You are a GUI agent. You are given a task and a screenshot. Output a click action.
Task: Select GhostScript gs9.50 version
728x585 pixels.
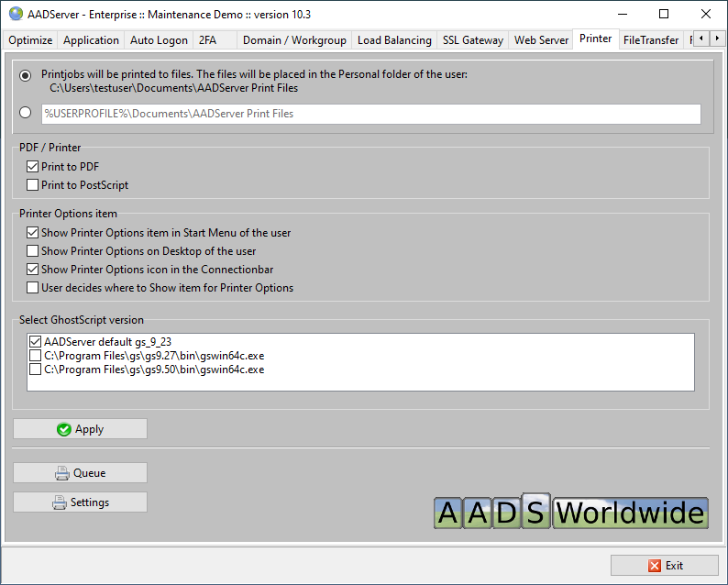tap(36, 370)
